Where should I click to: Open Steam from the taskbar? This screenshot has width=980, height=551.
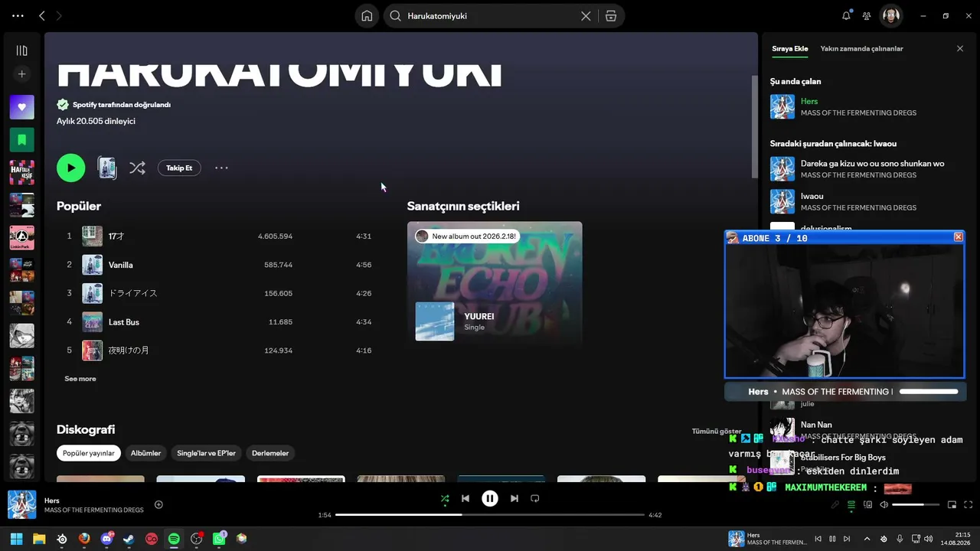point(129,539)
